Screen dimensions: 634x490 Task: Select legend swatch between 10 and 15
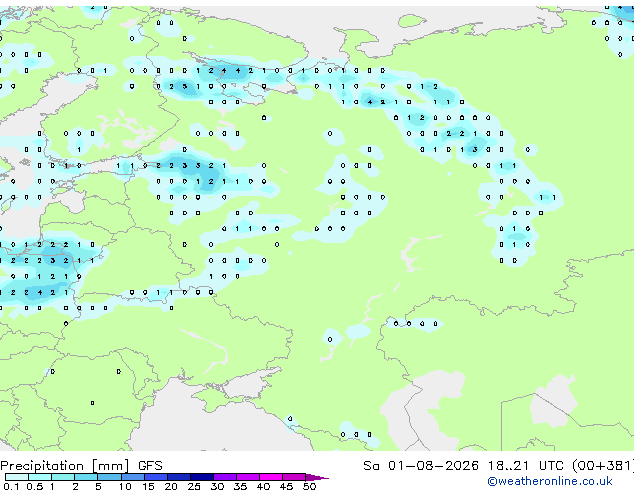[x=133, y=477]
